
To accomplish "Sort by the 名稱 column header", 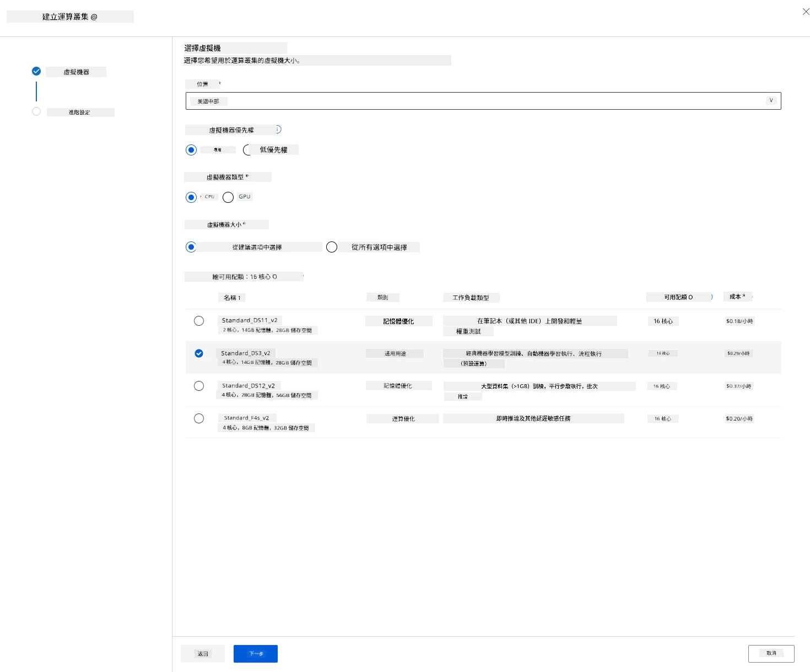I will (x=232, y=298).
